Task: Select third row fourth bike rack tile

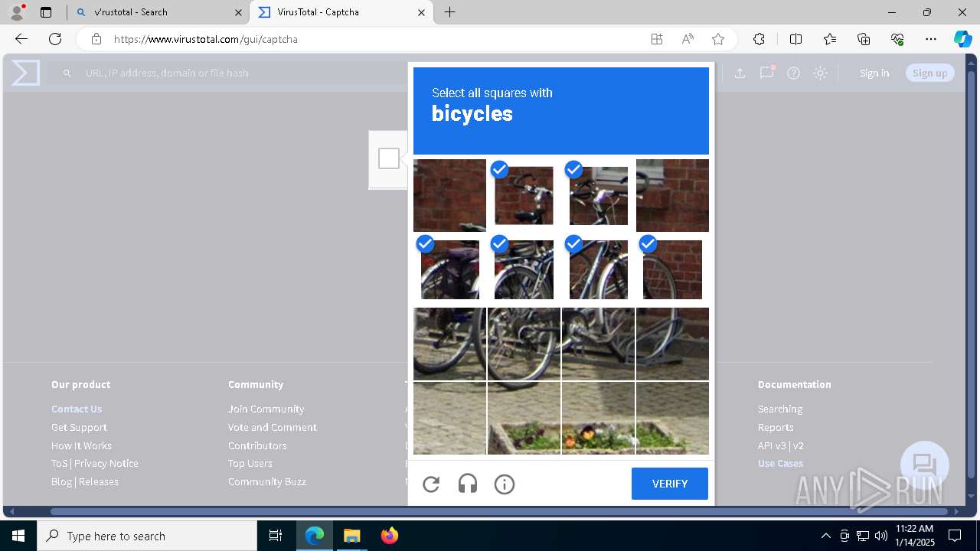Action: 672,344
